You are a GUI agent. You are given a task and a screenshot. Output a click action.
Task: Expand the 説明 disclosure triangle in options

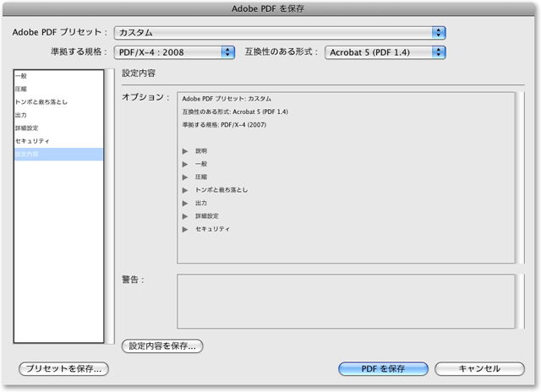coord(184,151)
